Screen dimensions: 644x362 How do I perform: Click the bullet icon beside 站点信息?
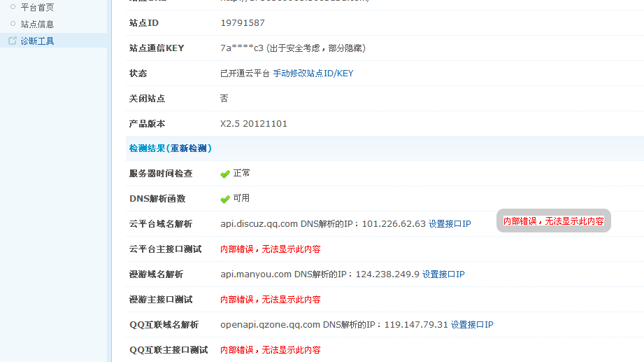click(x=13, y=23)
